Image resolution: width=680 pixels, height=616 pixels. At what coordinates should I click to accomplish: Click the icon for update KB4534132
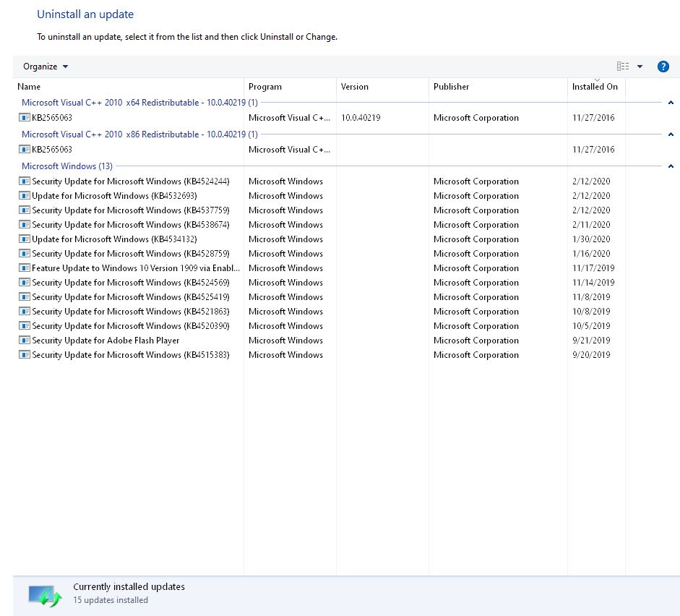(25, 239)
